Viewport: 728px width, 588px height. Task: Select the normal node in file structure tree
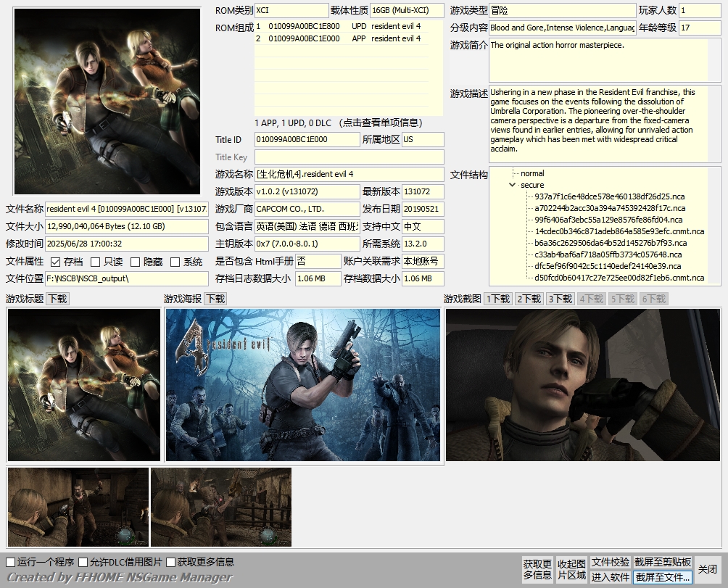pos(532,173)
